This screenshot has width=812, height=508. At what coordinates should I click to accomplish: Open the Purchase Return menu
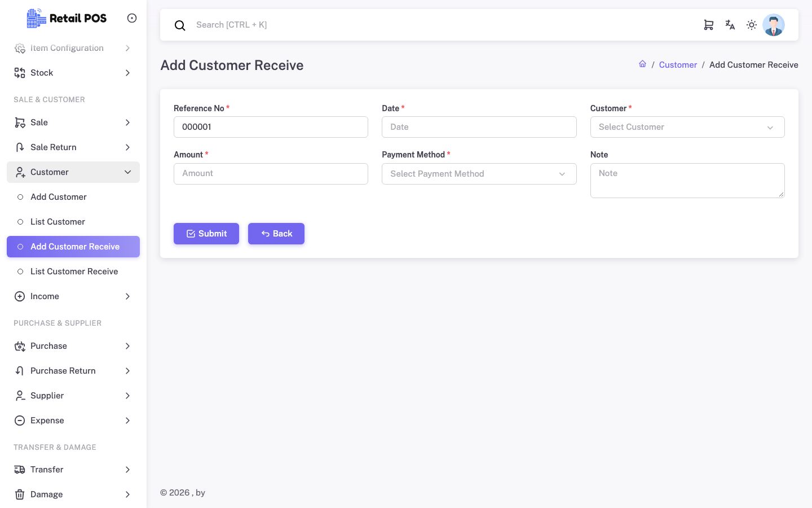click(x=73, y=371)
